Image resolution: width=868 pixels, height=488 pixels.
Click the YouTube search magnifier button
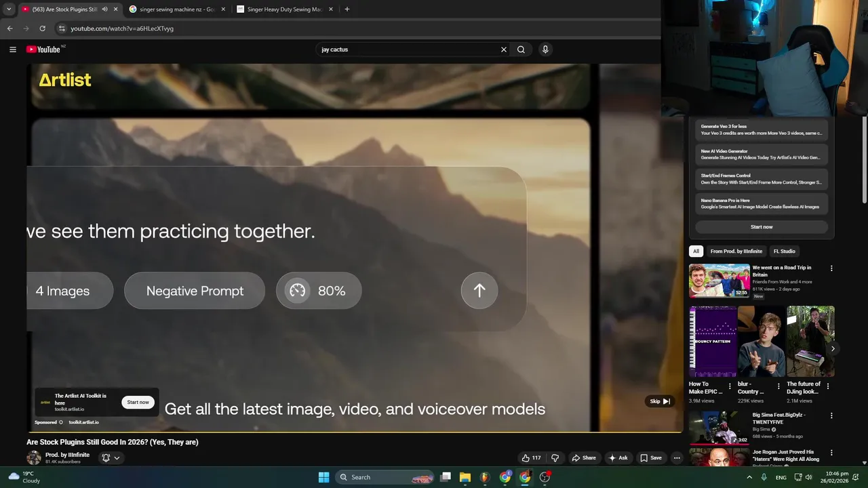pos(521,49)
